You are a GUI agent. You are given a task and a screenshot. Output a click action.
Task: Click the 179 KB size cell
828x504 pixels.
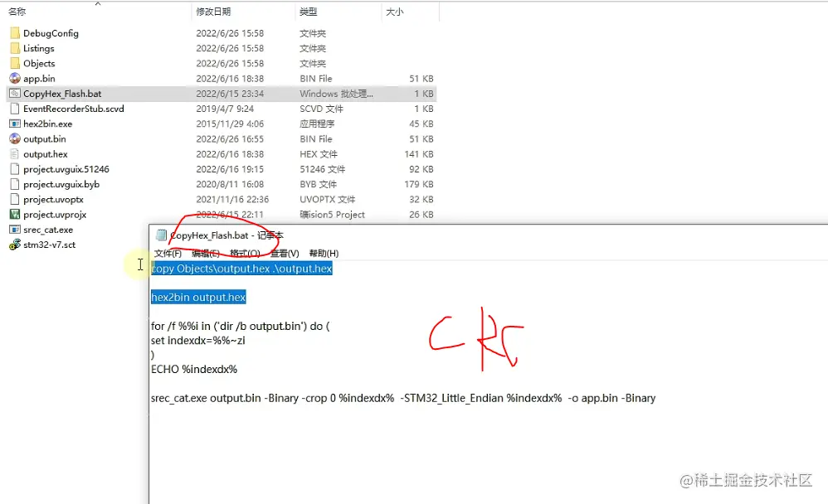(x=419, y=185)
